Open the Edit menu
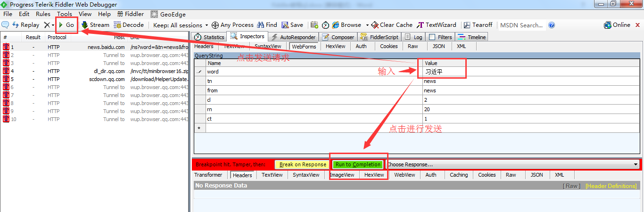Image resolution: width=644 pixels, height=212 pixels. point(24,14)
